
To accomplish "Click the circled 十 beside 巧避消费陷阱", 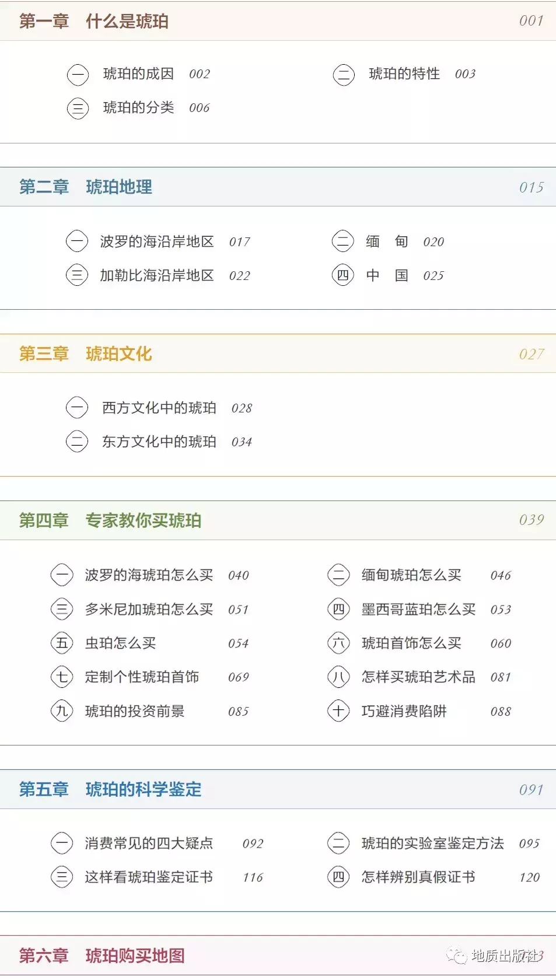I will point(338,710).
